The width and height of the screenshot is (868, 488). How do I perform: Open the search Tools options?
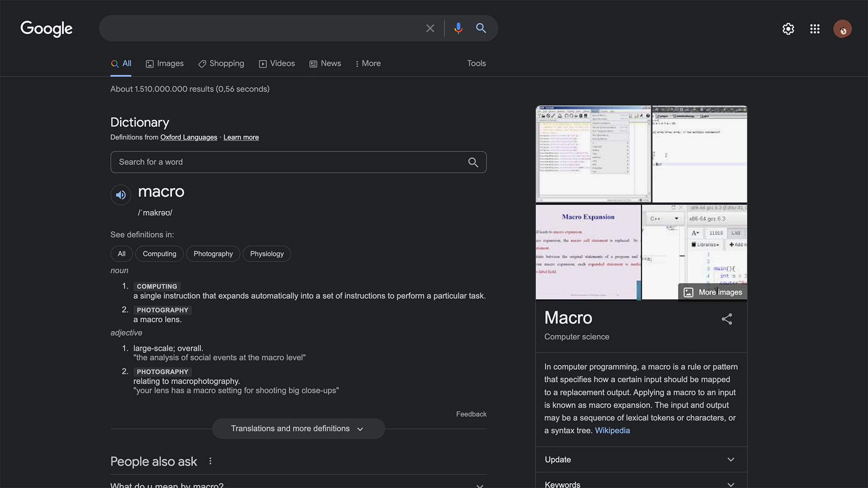[476, 64]
